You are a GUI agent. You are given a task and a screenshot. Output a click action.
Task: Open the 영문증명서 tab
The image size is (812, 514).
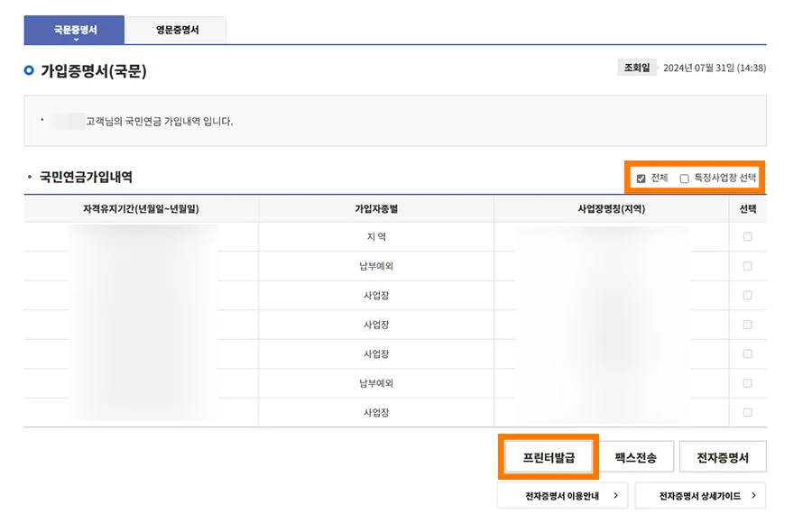pos(177,30)
